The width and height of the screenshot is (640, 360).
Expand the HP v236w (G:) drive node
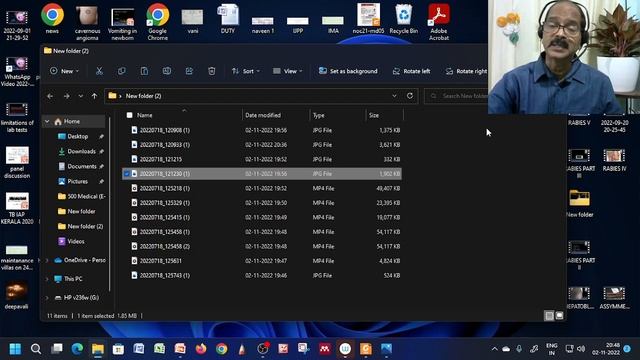coord(47,298)
